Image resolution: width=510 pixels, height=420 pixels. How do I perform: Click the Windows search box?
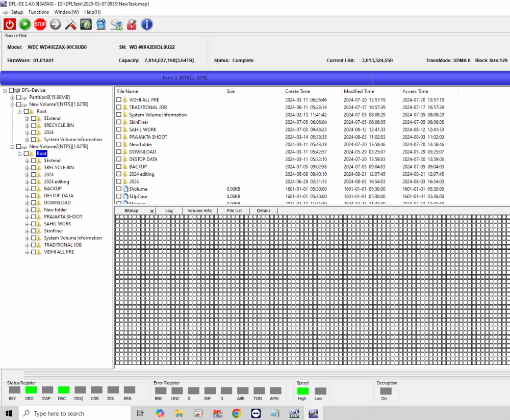click(x=74, y=413)
